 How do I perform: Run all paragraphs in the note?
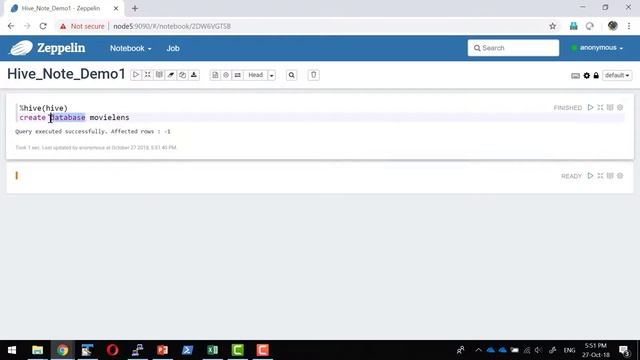136,75
